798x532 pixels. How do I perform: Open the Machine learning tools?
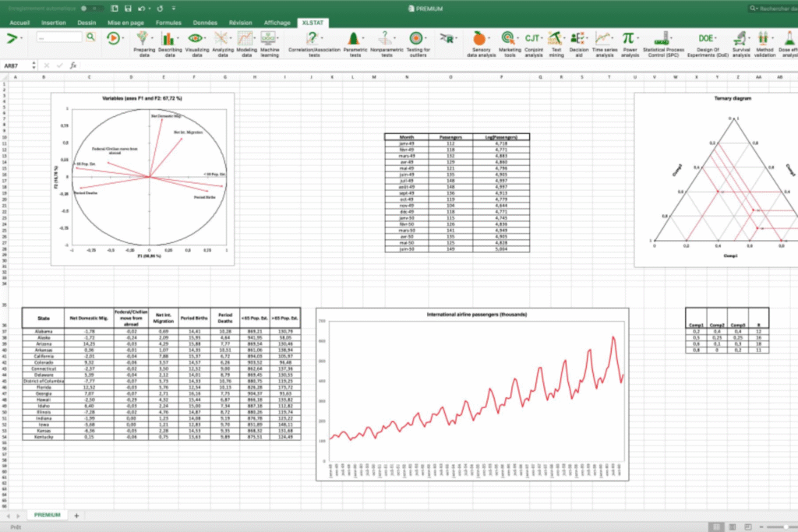pos(269,44)
